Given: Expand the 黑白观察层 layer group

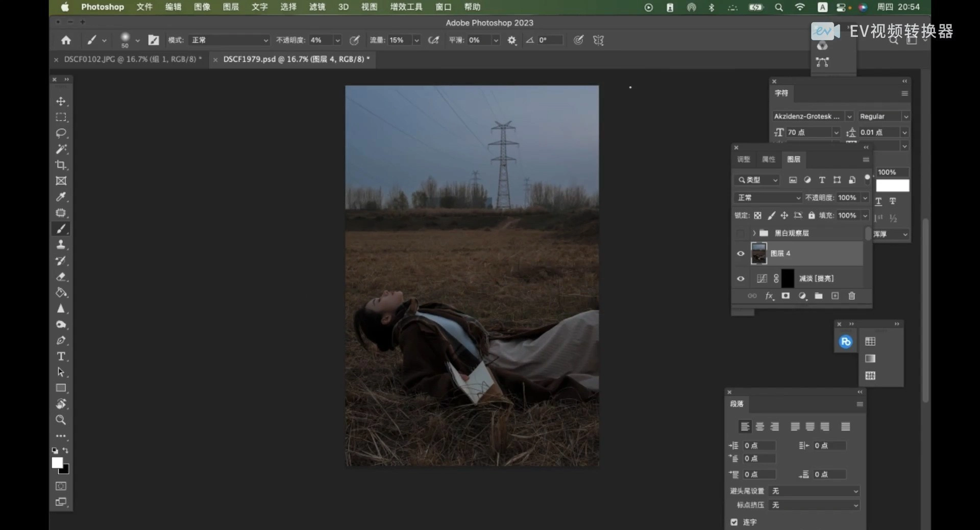Looking at the screenshot, I should (x=754, y=233).
